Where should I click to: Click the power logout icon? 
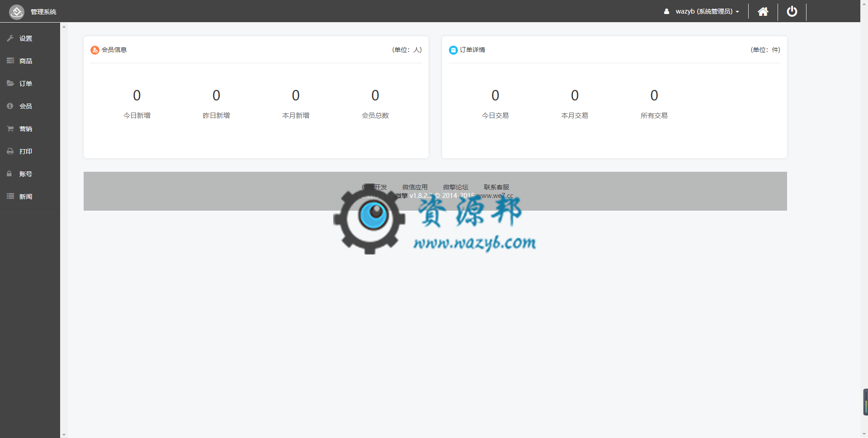(x=792, y=11)
